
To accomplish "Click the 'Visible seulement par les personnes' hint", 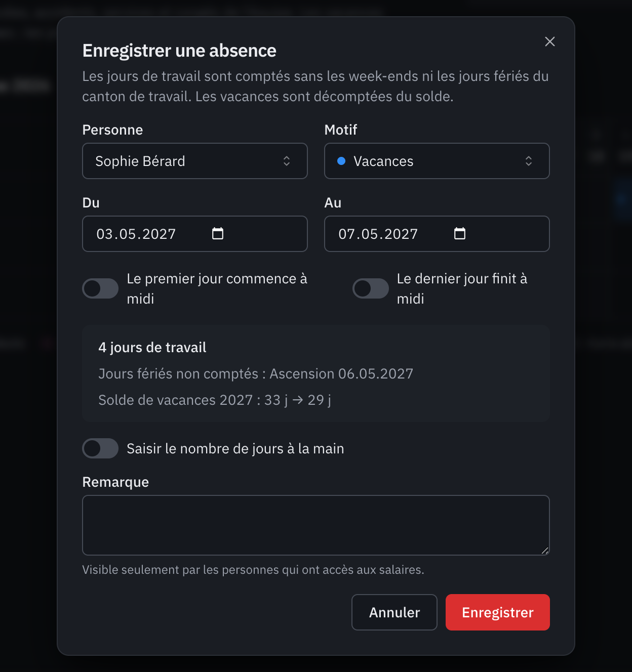I will (253, 570).
